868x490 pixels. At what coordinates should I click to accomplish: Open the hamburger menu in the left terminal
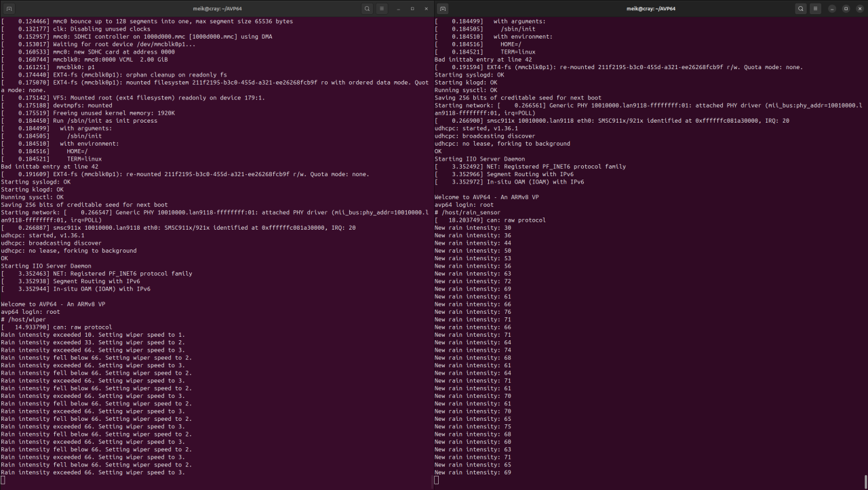tap(382, 9)
